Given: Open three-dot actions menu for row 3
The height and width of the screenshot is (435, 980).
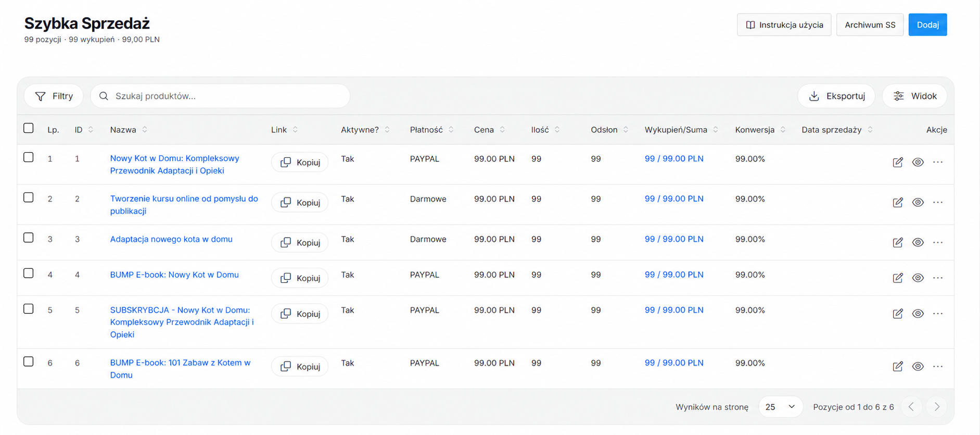Looking at the screenshot, I should [938, 243].
